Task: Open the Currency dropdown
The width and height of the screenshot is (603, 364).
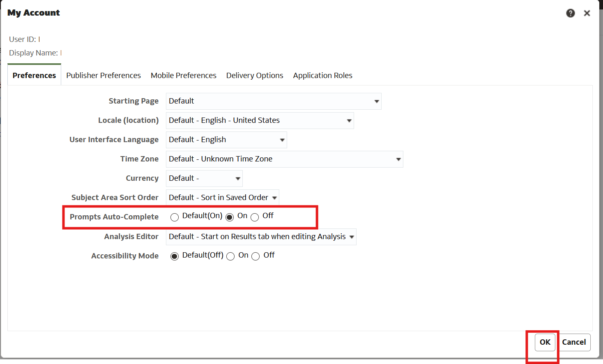Action: [237, 178]
